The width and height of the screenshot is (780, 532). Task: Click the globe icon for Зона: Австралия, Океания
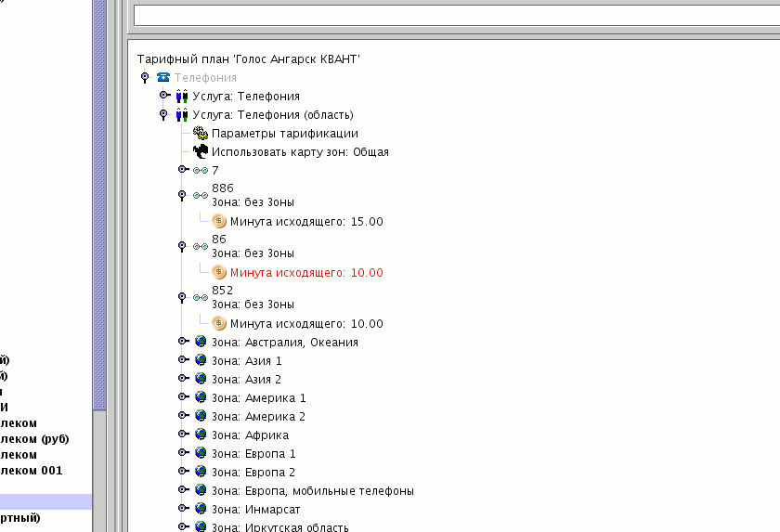pos(201,342)
